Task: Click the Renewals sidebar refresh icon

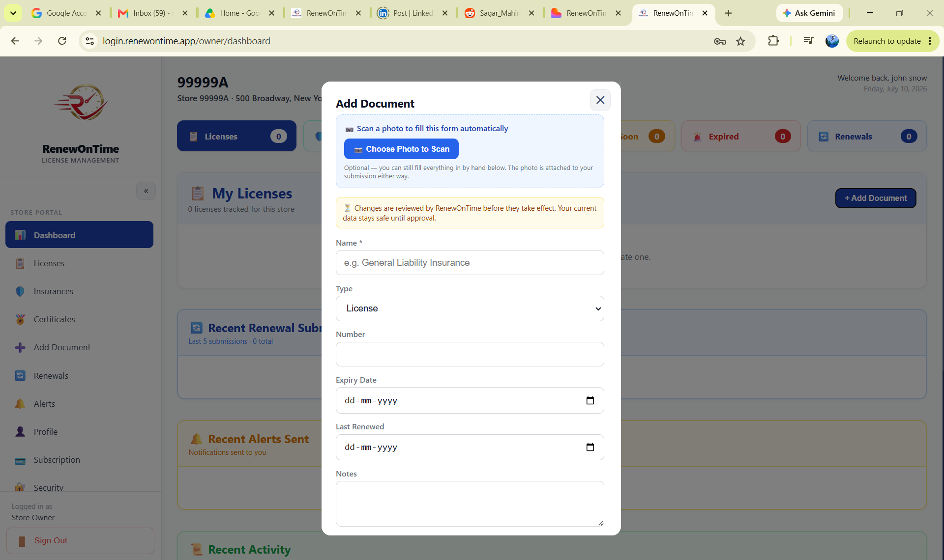Action: coord(20,376)
